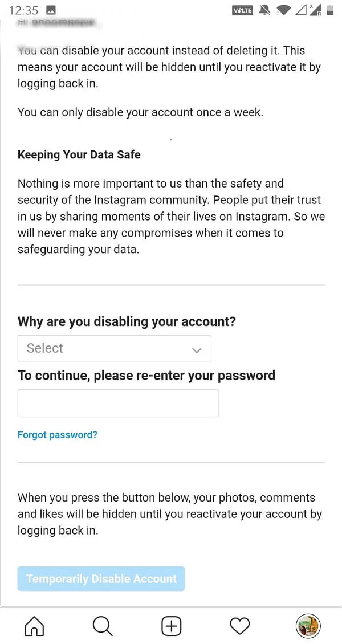This screenshot has height=644, width=342.
Task: Open activity via the heart icon
Action: coord(239,626)
